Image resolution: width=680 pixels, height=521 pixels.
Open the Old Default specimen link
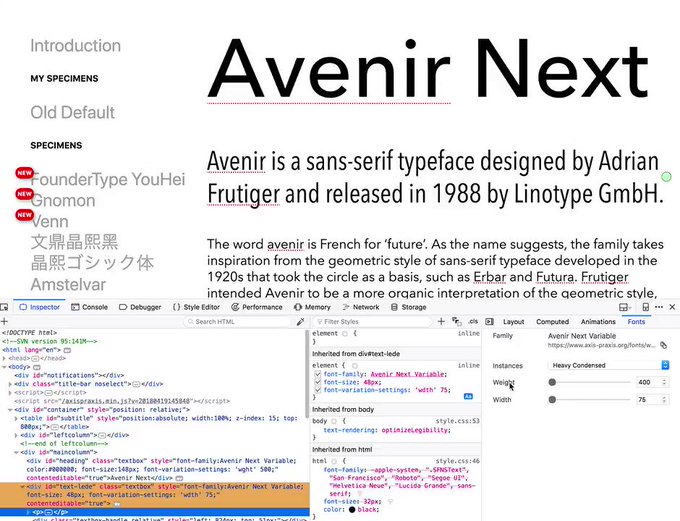point(72,112)
